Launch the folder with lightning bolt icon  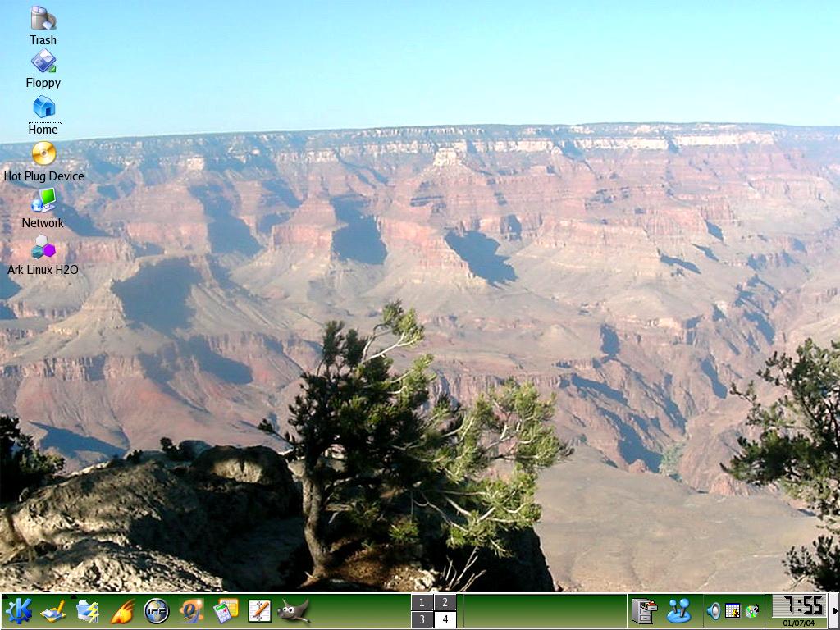[88, 611]
